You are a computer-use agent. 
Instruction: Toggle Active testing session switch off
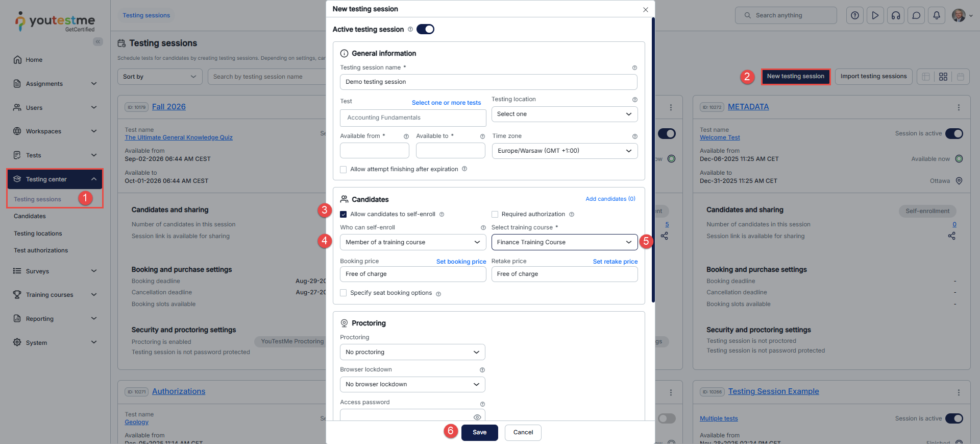pyautogui.click(x=425, y=29)
